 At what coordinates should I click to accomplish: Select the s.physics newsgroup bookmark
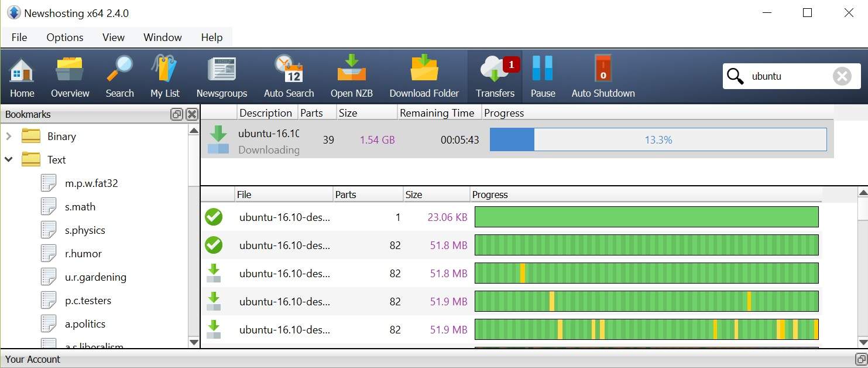coord(85,230)
